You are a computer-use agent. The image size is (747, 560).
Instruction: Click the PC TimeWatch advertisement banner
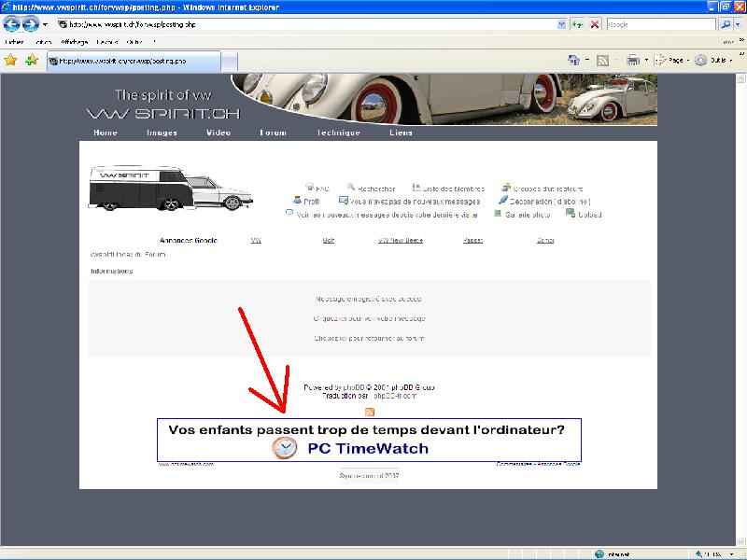point(368,439)
